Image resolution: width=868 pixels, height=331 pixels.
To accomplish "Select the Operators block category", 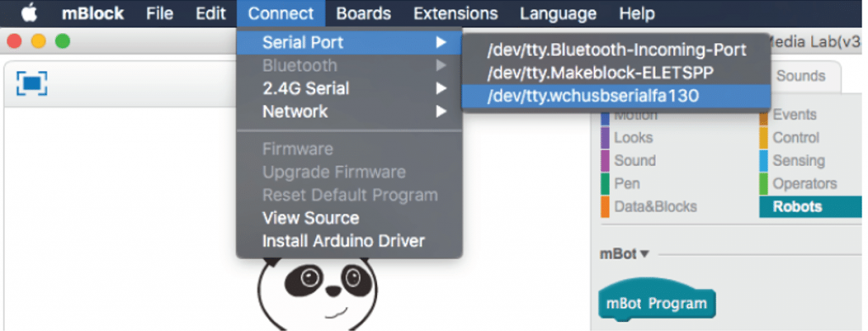I will (805, 184).
